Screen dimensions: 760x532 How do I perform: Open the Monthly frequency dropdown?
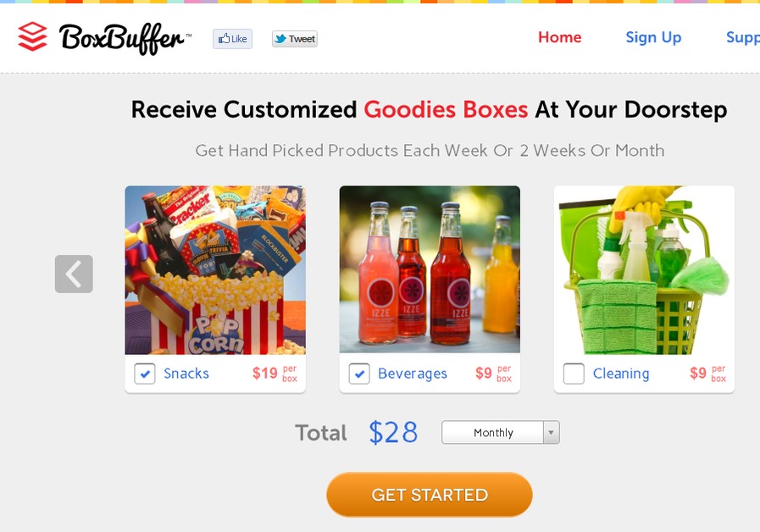coord(500,432)
